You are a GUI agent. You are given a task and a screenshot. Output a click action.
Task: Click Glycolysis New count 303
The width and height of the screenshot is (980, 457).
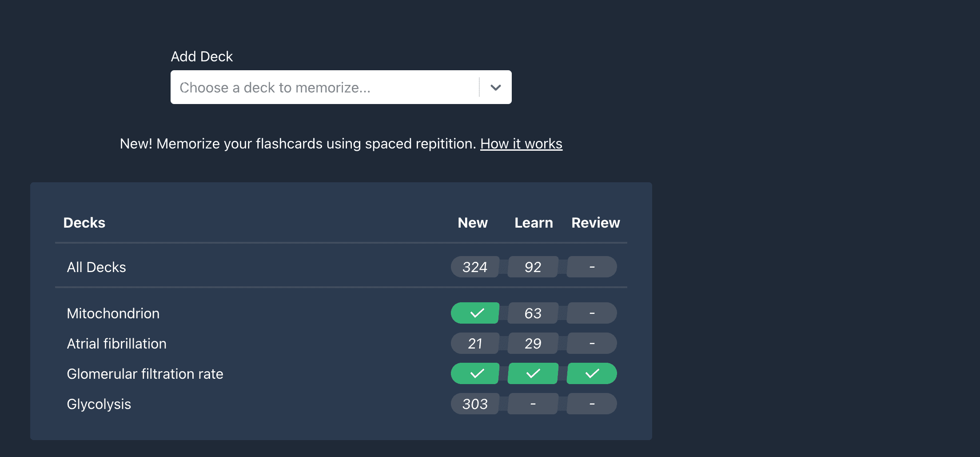(x=475, y=404)
